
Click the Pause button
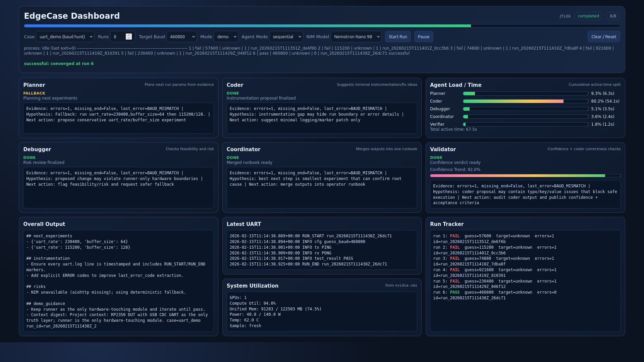424,37
